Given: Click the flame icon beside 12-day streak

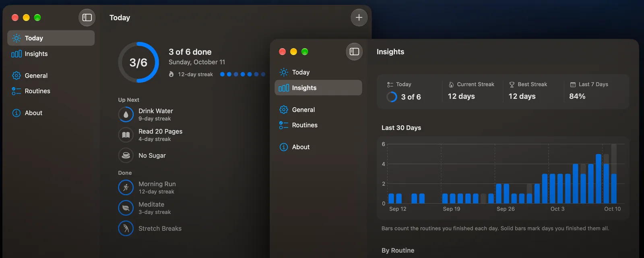Looking at the screenshot, I should click(x=171, y=74).
